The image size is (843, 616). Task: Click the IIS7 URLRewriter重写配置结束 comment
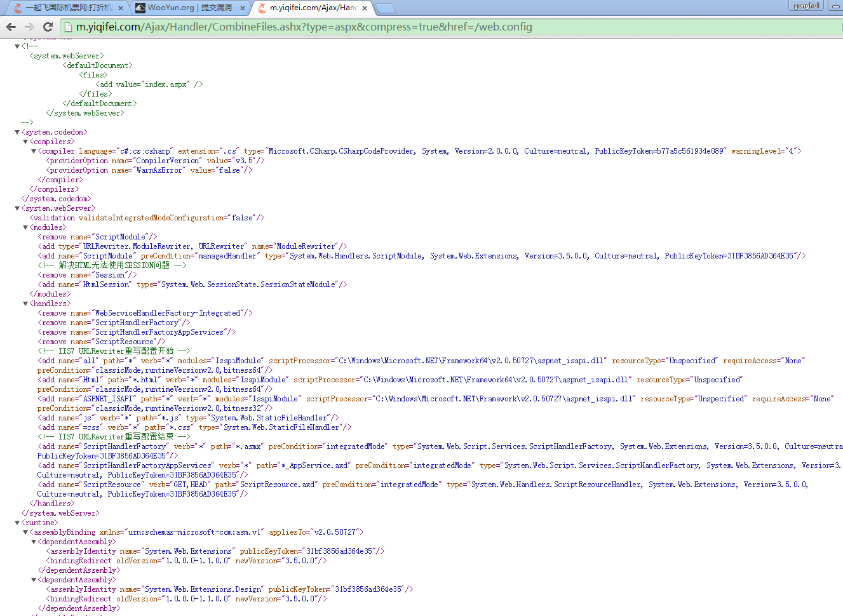point(114,437)
